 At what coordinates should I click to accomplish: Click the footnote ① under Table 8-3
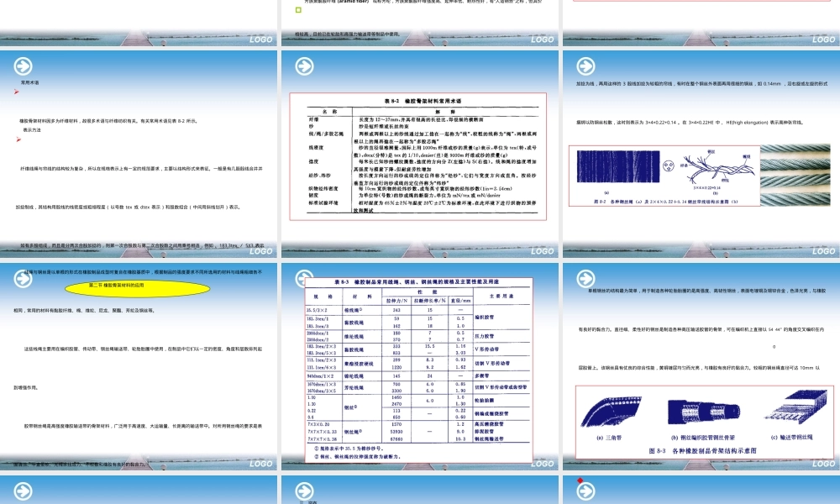tap(348, 449)
